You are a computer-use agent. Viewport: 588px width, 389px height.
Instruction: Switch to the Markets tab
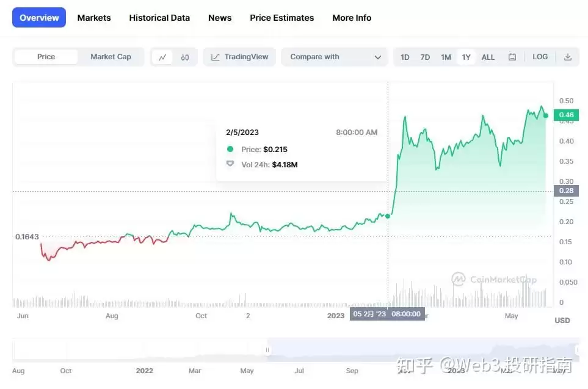coord(94,18)
